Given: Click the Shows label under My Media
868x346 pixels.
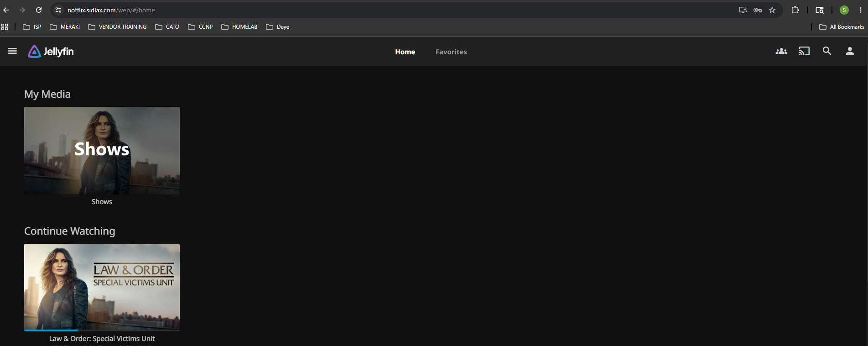Looking at the screenshot, I should pos(102,202).
